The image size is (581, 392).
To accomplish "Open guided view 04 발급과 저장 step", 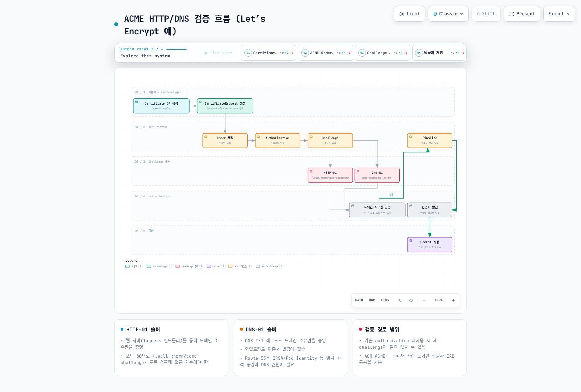I will [439, 53].
